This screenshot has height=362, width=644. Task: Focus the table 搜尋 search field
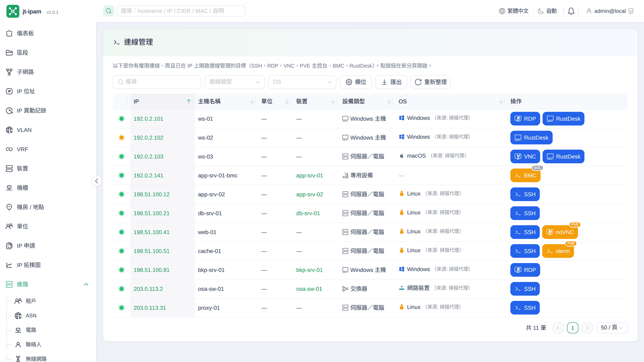157,82
